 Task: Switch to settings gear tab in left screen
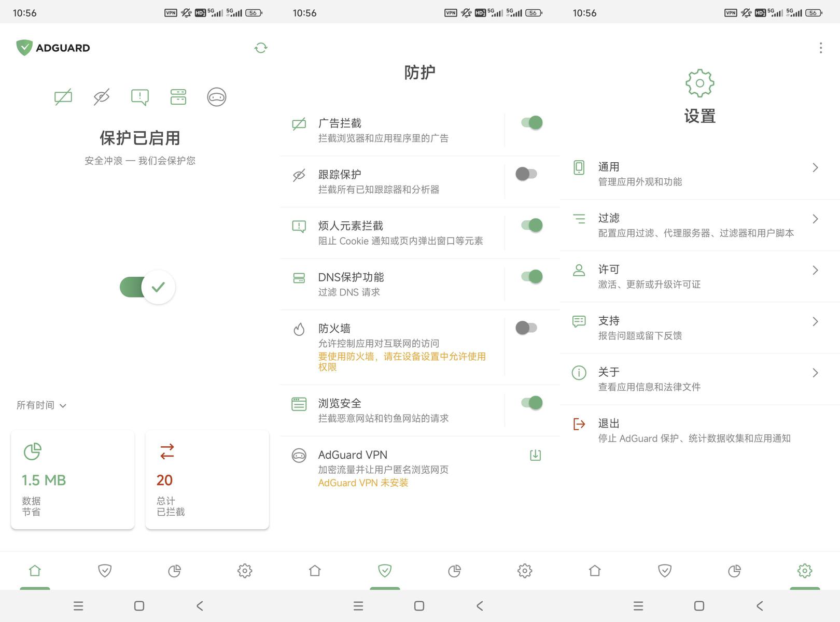pyautogui.click(x=245, y=571)
